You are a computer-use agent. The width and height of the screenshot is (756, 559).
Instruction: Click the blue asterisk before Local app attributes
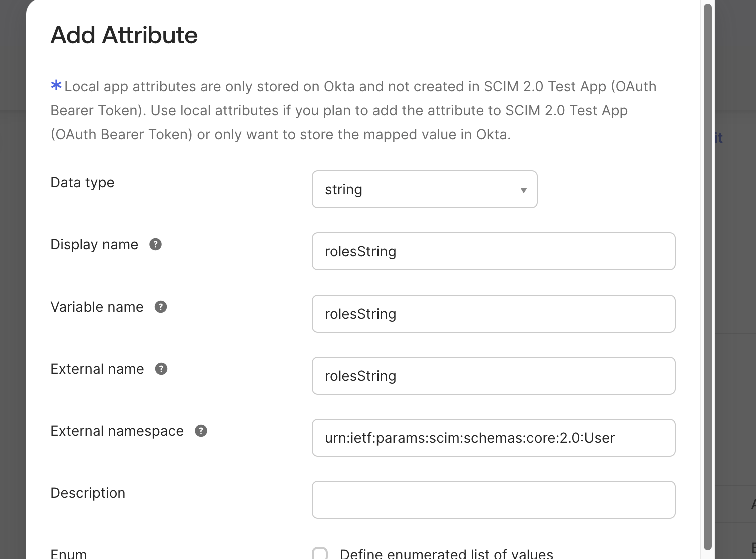(x=56, y=86)
